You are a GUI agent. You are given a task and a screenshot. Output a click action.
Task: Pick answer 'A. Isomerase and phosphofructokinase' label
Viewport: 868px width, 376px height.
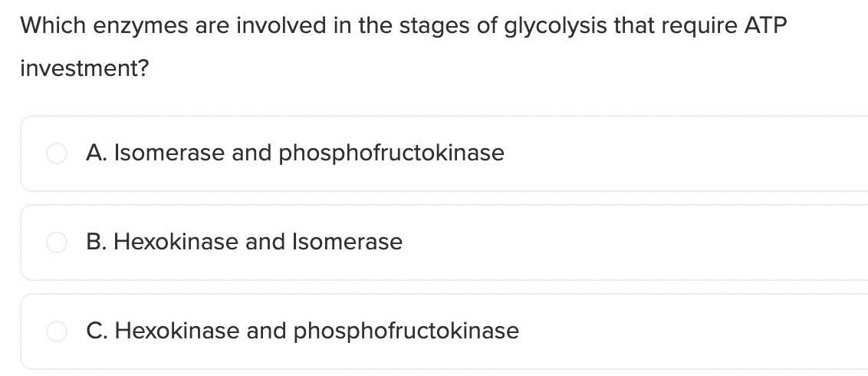[x=295, y=153]
